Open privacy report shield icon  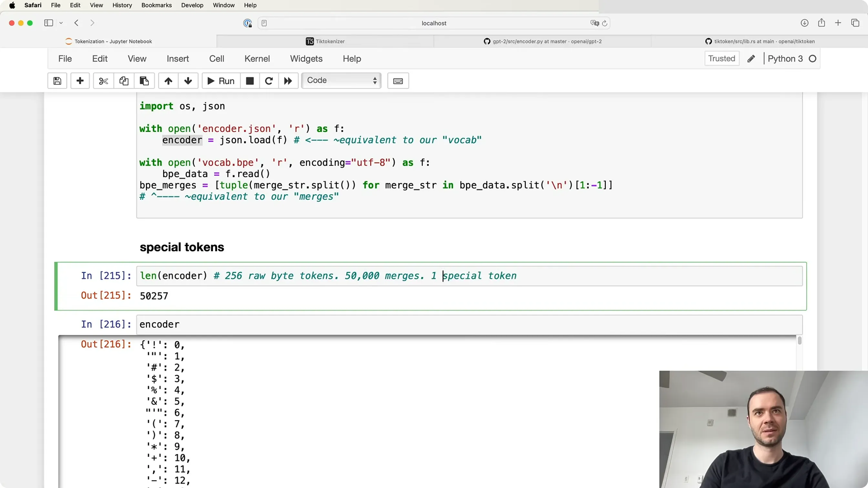point(247,23)
